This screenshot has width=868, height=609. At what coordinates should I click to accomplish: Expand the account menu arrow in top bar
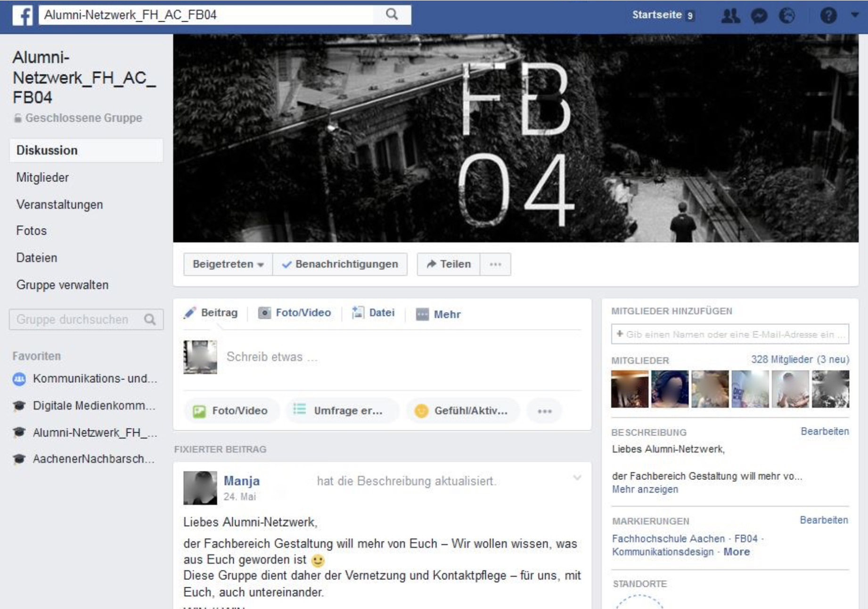(855, 15)
